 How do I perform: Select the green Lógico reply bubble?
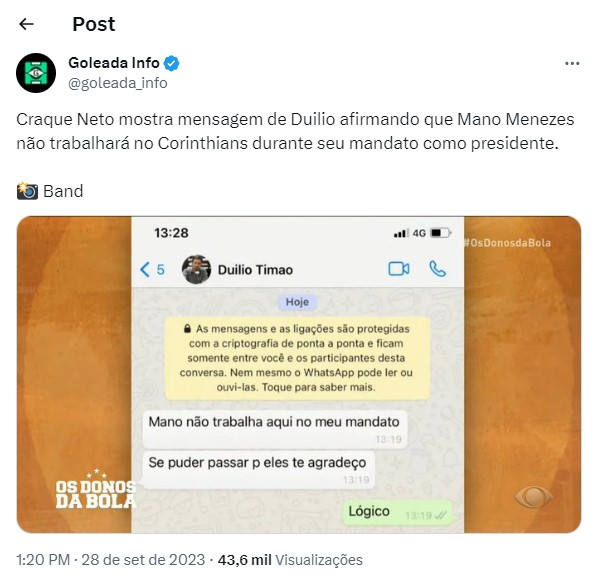[397, 513]
